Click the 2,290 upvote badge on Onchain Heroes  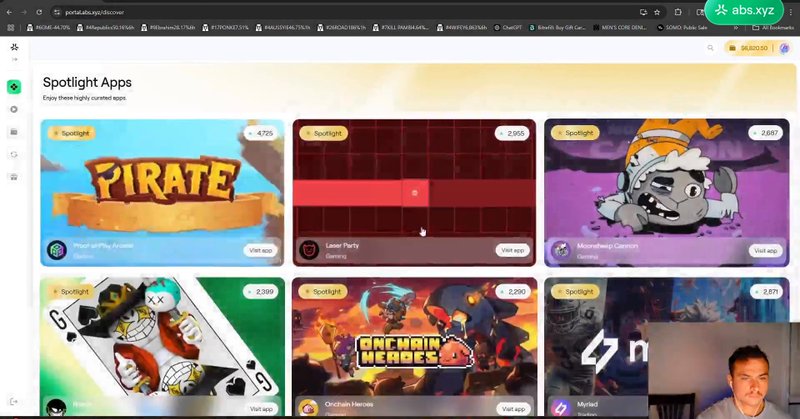coord(512,291)
